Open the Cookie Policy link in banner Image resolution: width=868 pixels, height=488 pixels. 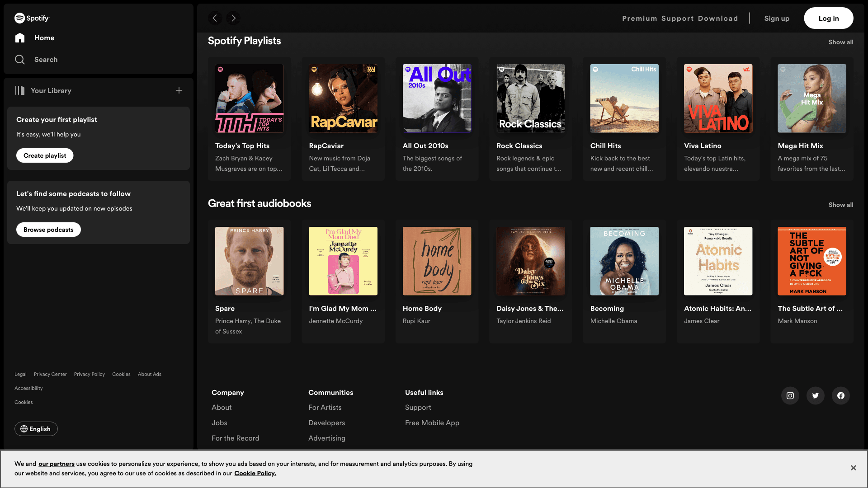[x=255, y=473]
